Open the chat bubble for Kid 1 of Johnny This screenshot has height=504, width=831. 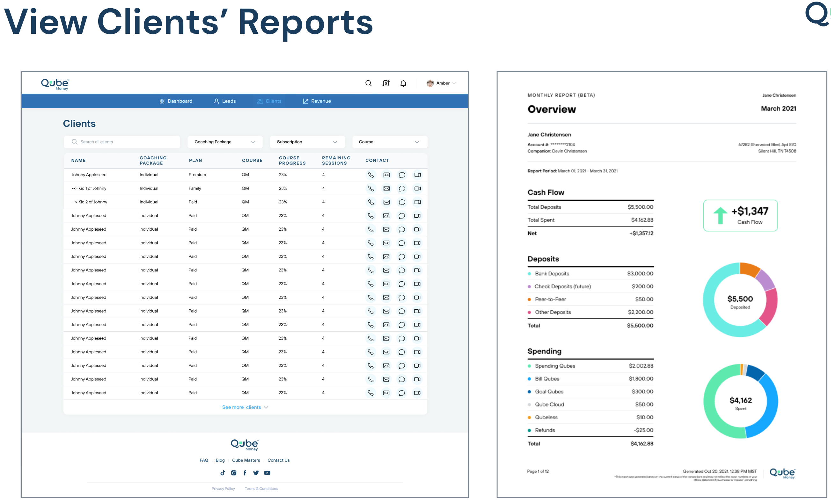point(402,189)
